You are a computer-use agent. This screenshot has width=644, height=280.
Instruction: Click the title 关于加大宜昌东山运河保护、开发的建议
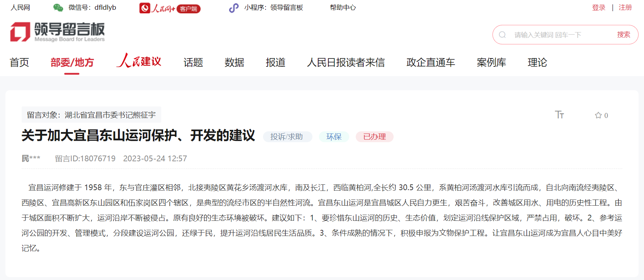138,135
